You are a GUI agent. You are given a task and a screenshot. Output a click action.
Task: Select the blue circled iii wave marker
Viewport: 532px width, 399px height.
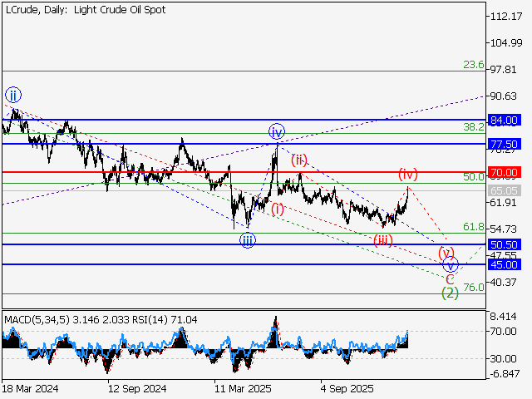(x=248, y=240)
